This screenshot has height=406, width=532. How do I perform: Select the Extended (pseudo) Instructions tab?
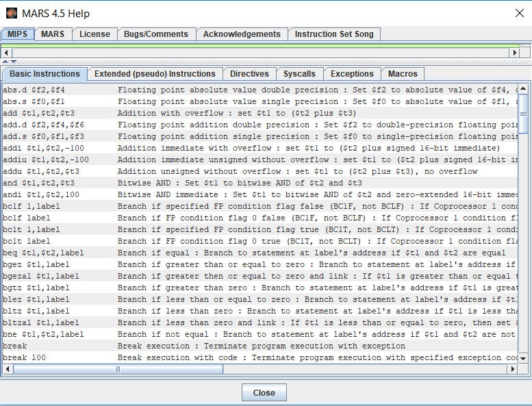pos(155,74)
